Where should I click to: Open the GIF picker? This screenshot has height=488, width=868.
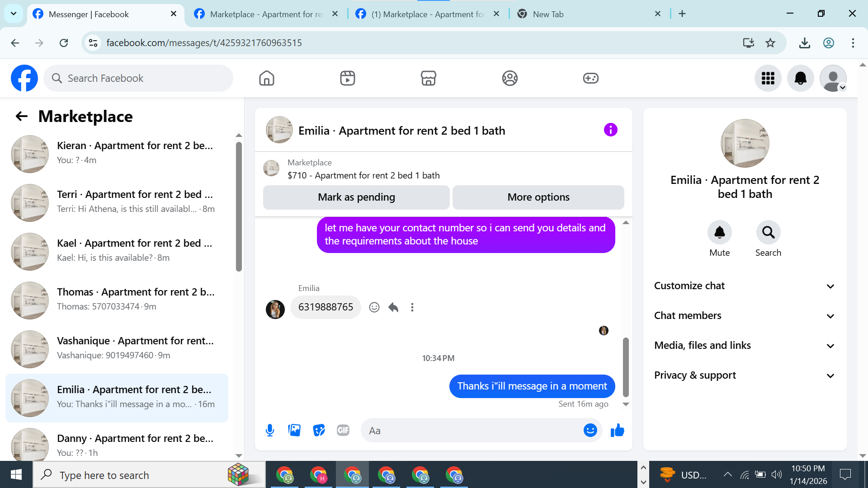(343, 431)
